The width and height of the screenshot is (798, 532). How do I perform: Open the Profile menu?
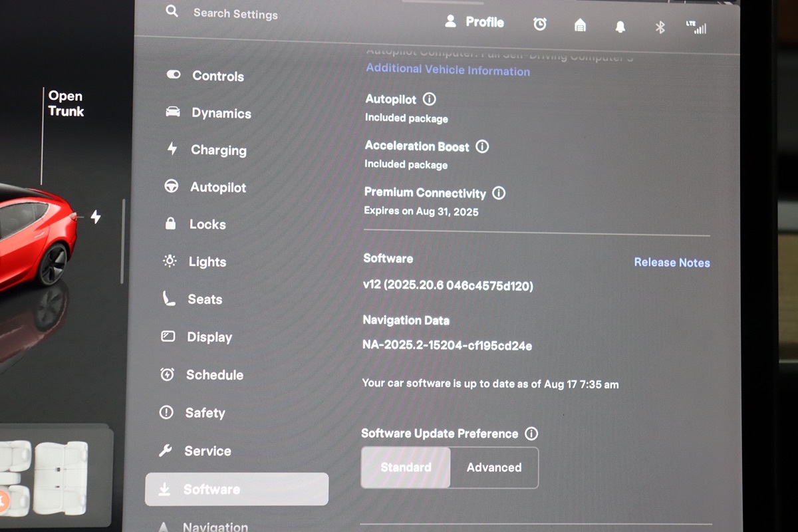tap(475, 22)
